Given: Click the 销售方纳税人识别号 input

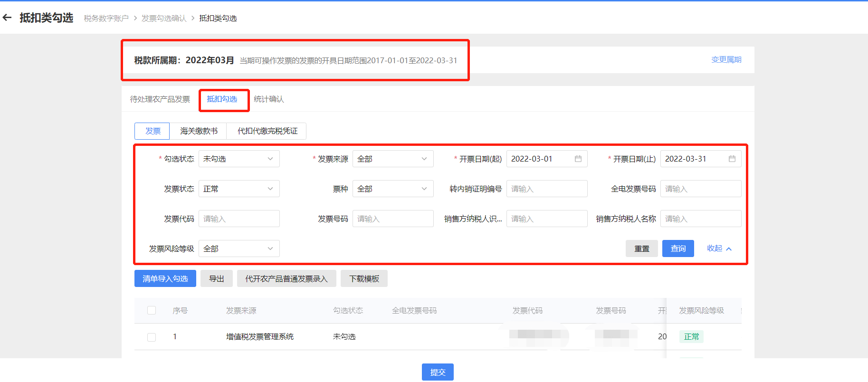Looking at the screenshot, I should pos(547,219).
